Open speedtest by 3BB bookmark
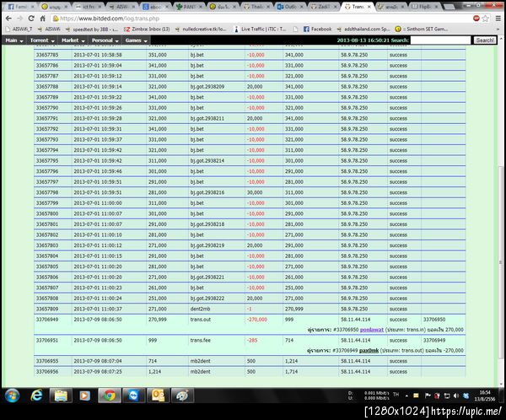The image size is (506, 420). point(92,29)
